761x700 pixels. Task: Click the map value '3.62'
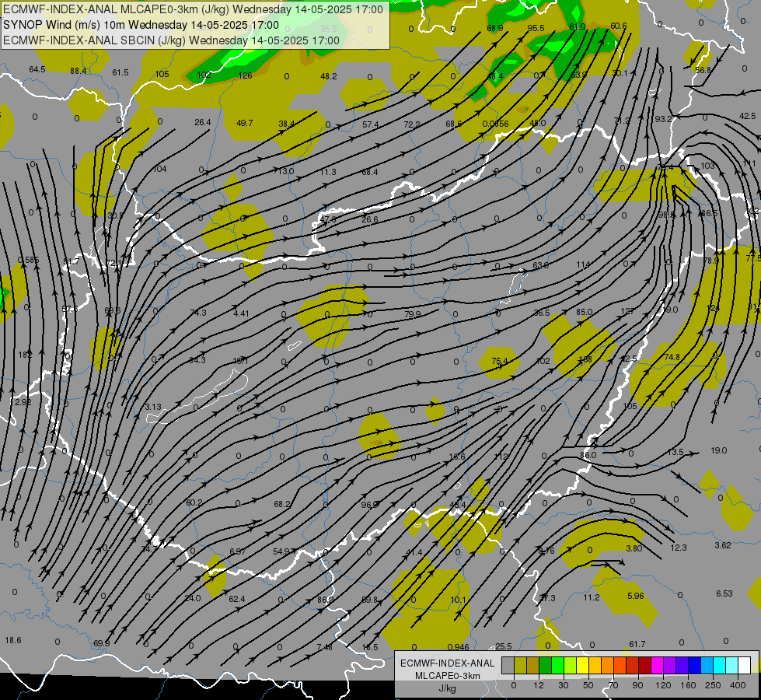[x=723, y=545]
